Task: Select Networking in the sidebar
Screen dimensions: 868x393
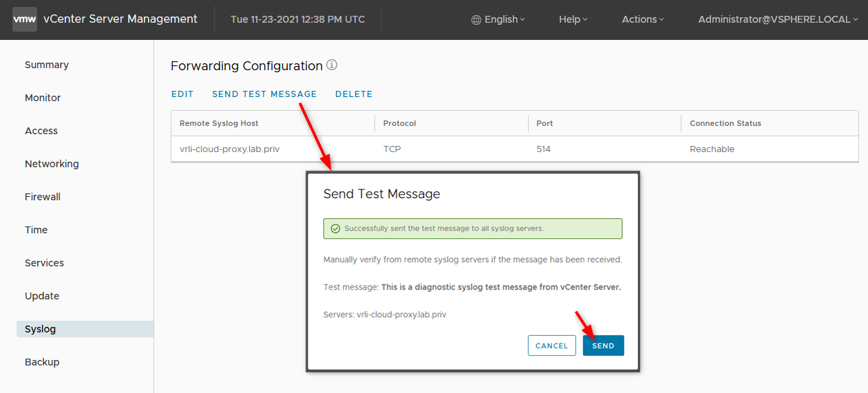Action: [x=52, y=164]
